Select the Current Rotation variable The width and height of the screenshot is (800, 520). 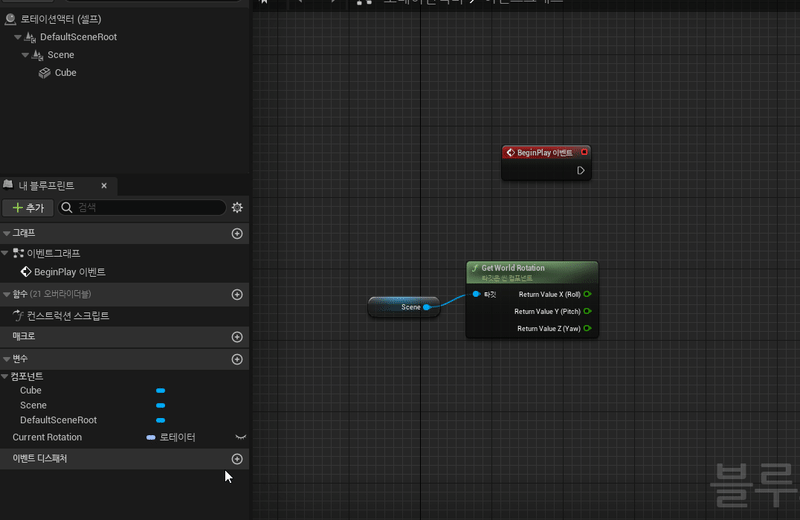[x=47, y=437]
